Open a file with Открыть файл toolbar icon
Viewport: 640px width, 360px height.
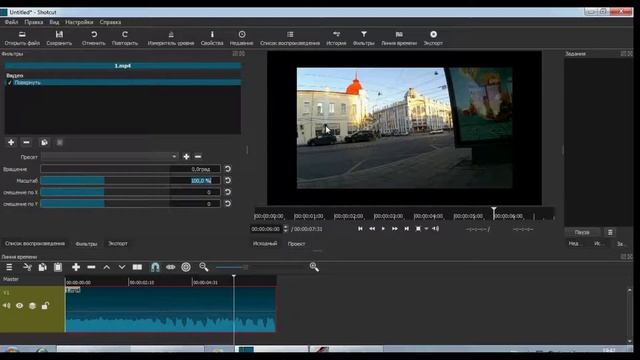[x=22, y=38]
